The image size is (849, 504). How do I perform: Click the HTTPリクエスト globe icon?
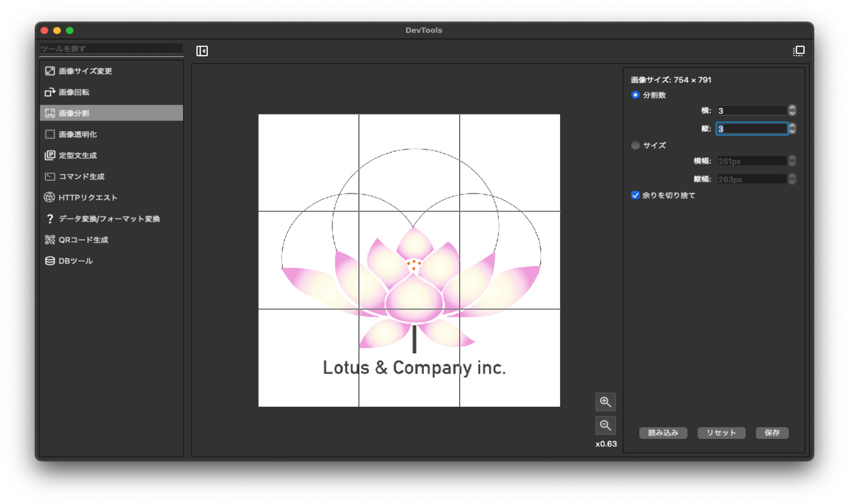pos(50,197)
